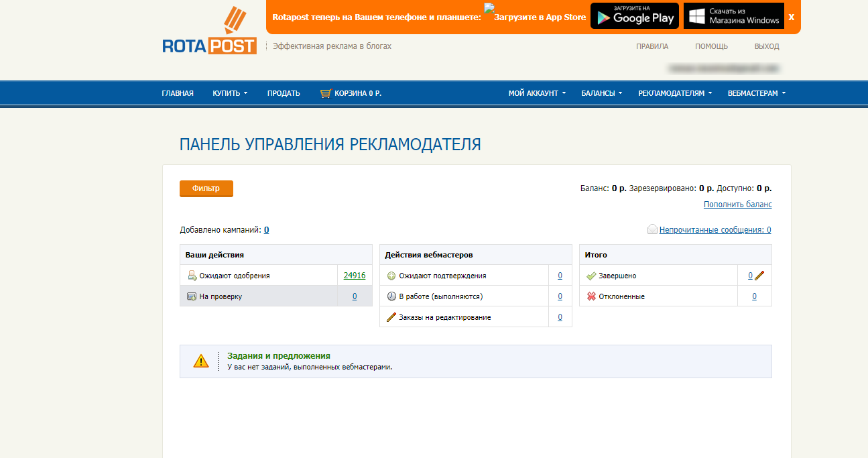Expand the МОЙ АККАУНТ dropdown
Viewport: 868px width, 458px height.
click(536, 93)
